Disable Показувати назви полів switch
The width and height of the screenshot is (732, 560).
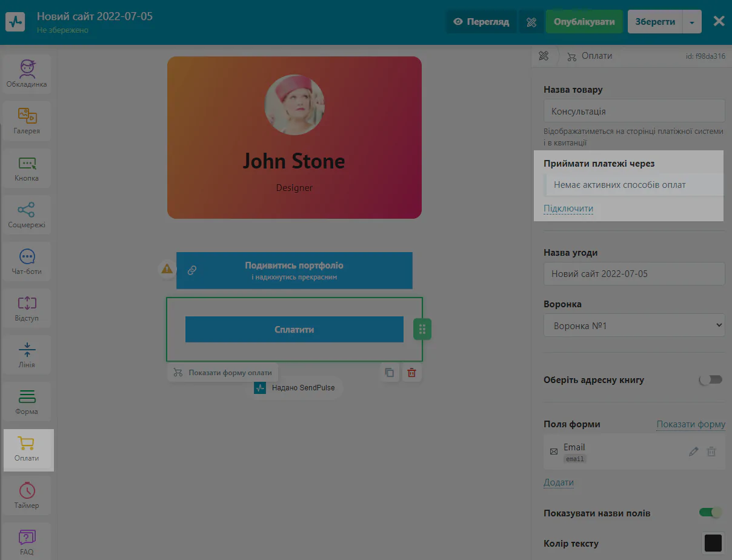[x=711, y=513]
